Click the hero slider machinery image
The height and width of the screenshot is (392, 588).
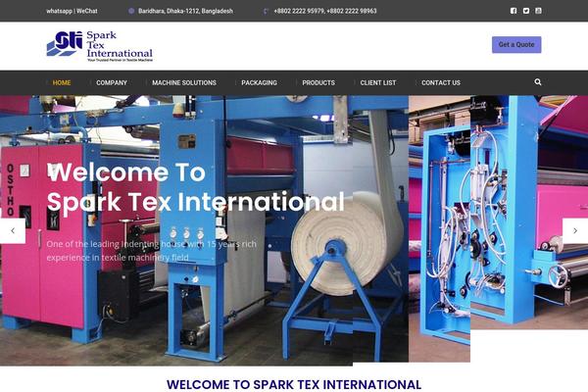pyautogui.click(x=294, y=230)
